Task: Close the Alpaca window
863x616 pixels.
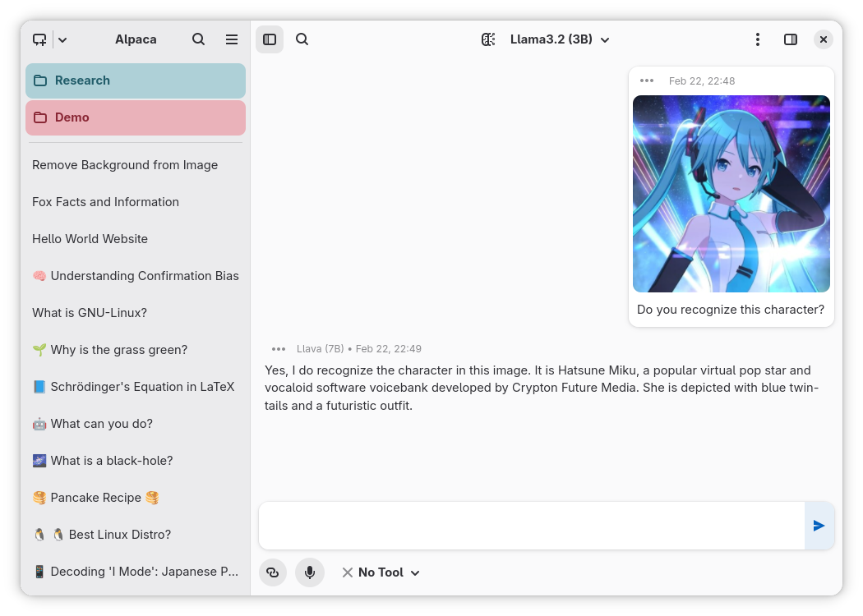Action: tap(824, 39)
